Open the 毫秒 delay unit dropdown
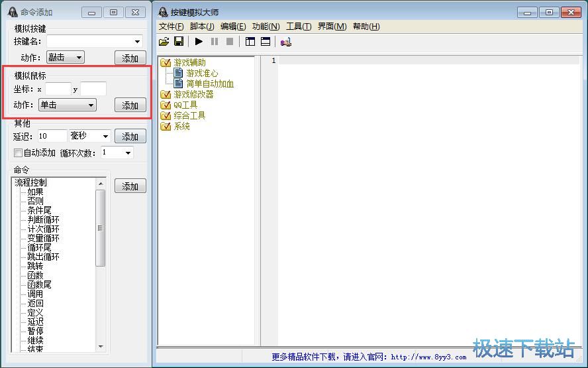Screen dimensions: 588x368 [105, 137]
